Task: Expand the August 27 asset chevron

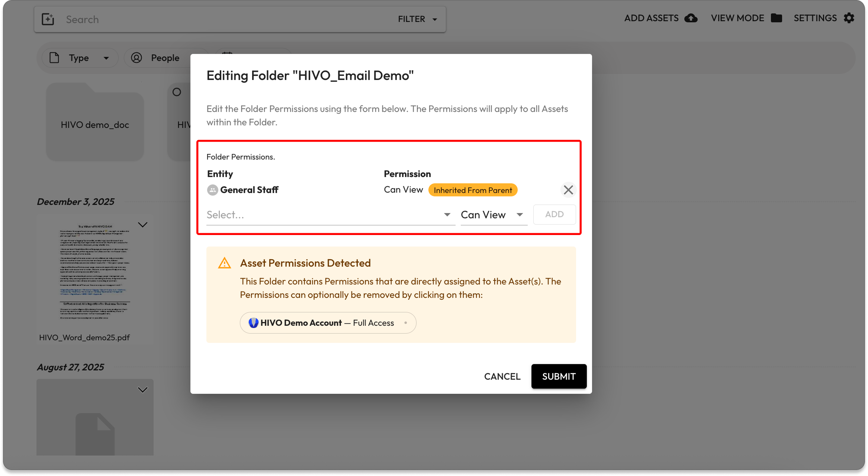Action: pos(143,390)
